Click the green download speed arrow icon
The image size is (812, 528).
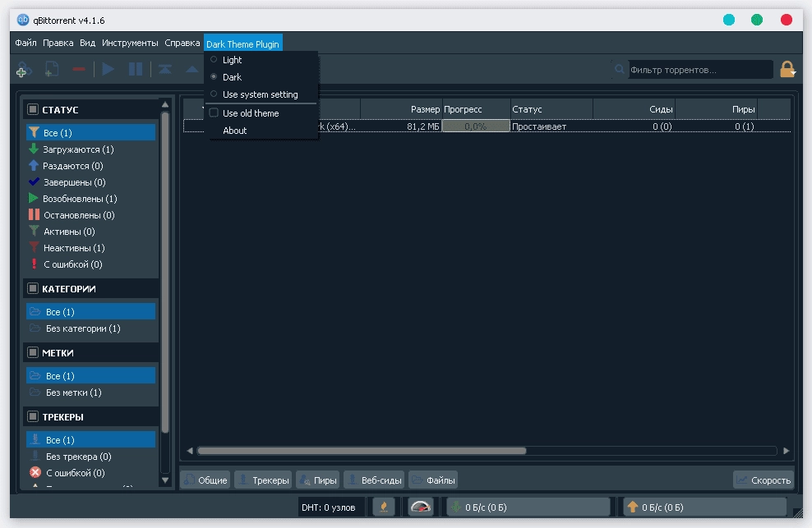click(455, 507)
